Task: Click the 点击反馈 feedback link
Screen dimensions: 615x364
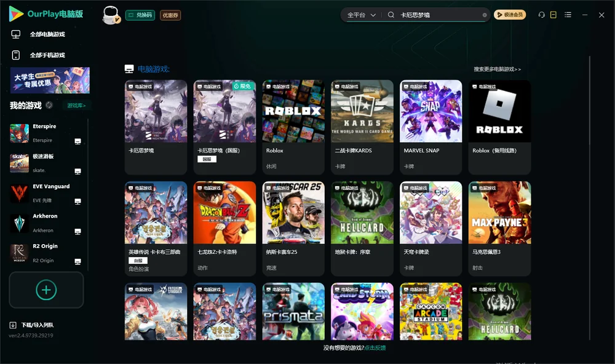Action: point(375,348)
